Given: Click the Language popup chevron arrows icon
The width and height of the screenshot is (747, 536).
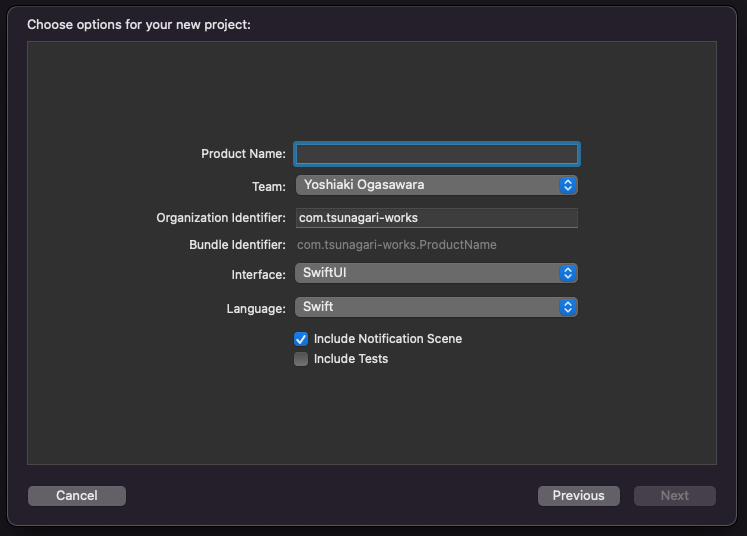Looking at the screenshot, I should click(568, 307).
